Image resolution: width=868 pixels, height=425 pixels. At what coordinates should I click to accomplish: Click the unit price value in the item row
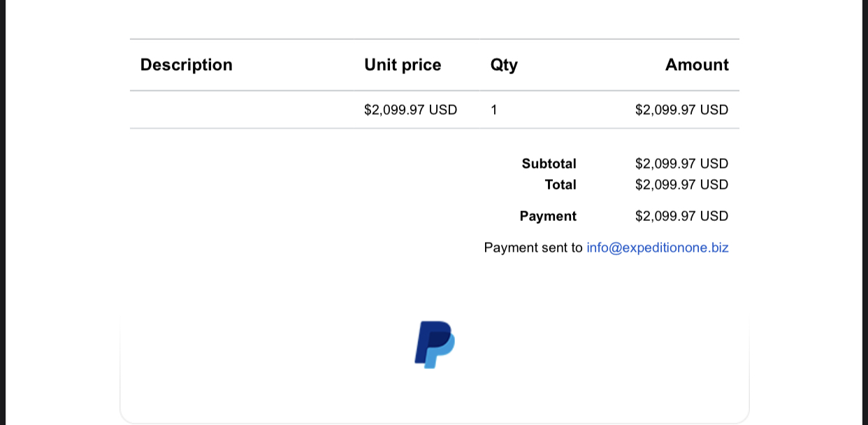[x=411, y=110]
